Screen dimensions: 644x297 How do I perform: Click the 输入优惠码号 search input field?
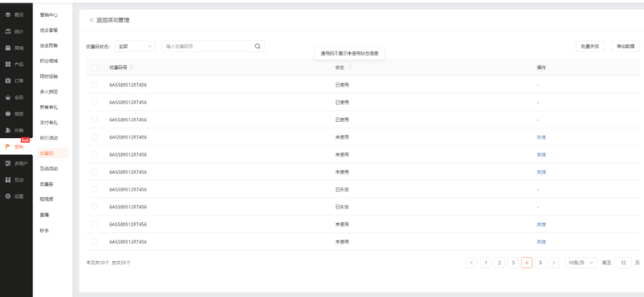point(209,47)
